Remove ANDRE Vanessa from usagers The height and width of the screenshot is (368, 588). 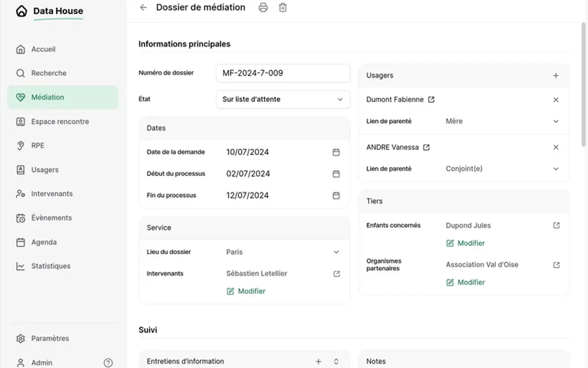click(x=556, y=147)
